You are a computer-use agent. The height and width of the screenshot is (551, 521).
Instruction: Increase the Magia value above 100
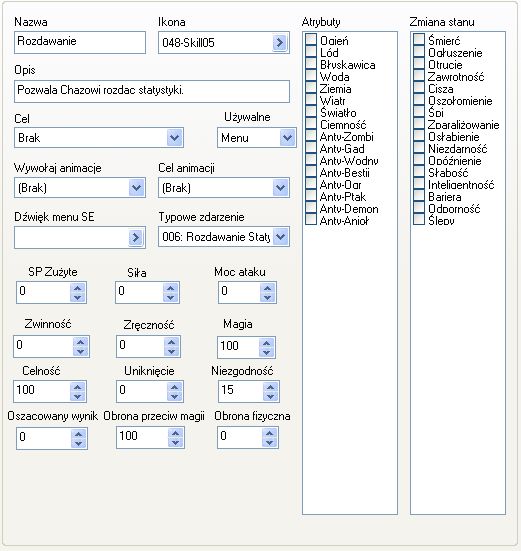coord(266,343)
